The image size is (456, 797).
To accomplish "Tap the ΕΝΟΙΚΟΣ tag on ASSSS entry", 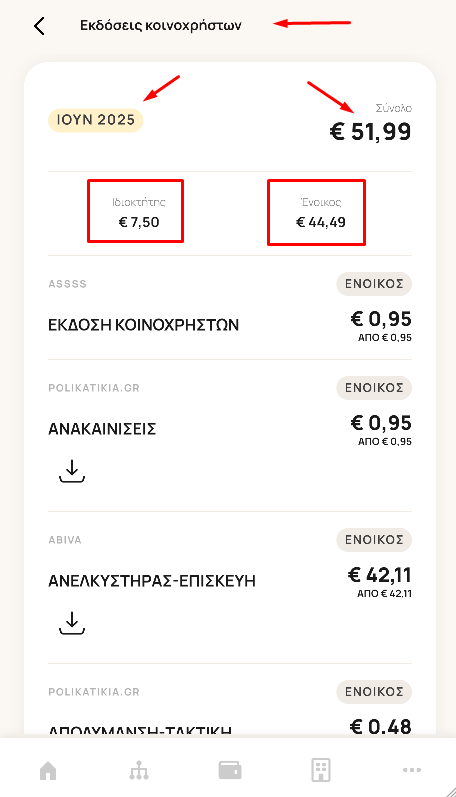I will (x=374, y=284).
